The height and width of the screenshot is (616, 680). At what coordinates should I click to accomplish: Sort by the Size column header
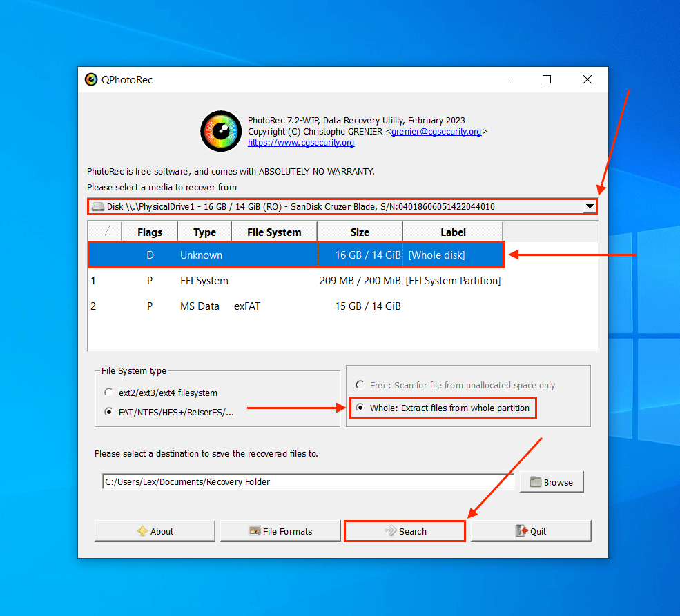pos(360,232)
